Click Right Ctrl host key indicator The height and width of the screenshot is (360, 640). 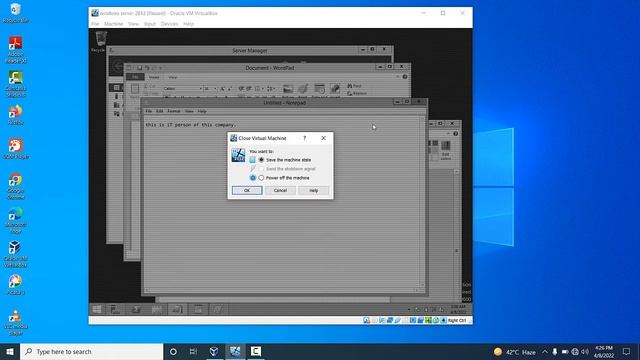pos(457,320)
